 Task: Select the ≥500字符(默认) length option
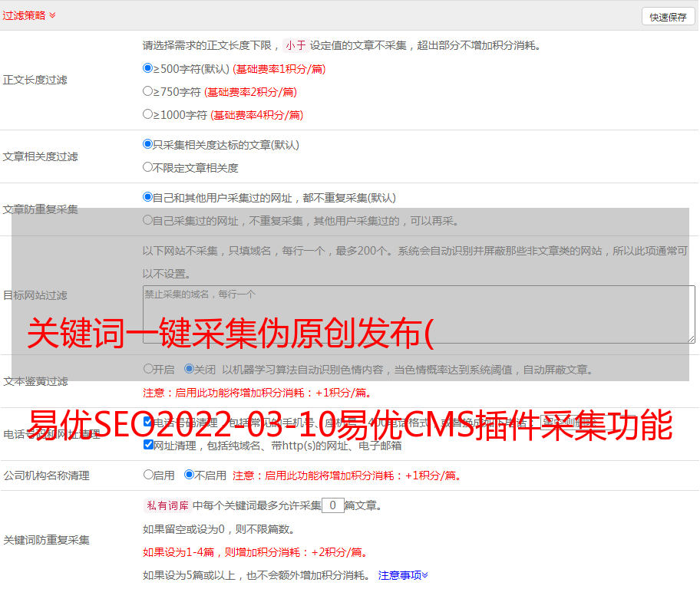[147, 68]
